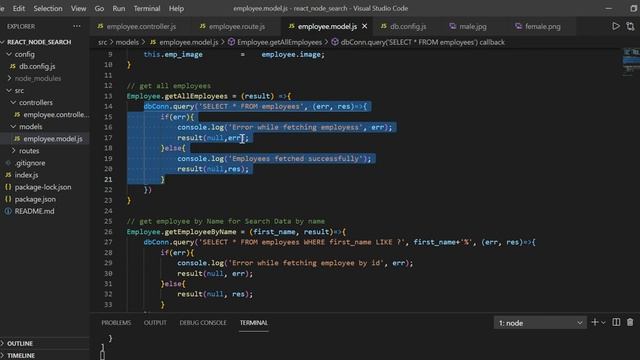640x360 pixels.
Task: Open the compare changes icon in editor toolbar
Action: (630, 26)
